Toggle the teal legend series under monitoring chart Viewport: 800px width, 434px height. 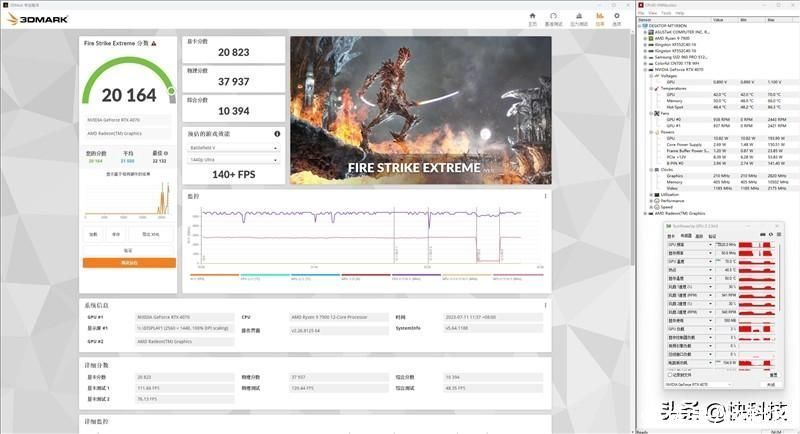(x=264, y=275)
